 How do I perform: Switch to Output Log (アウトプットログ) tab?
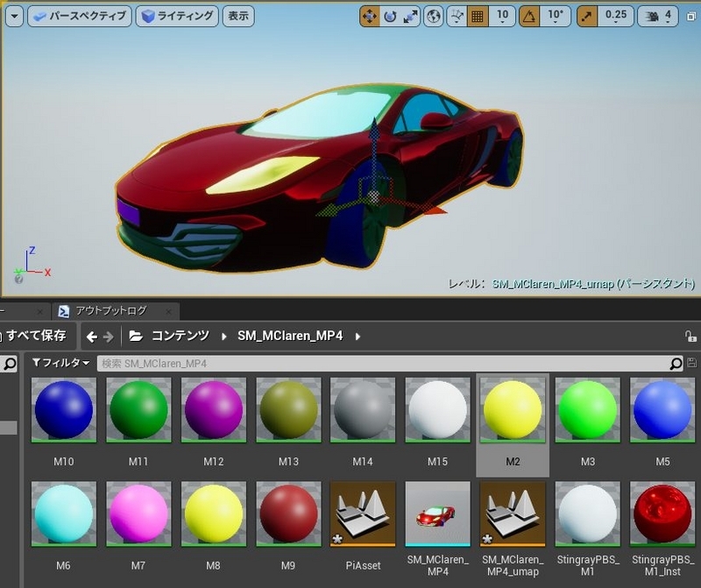(111, 310)
